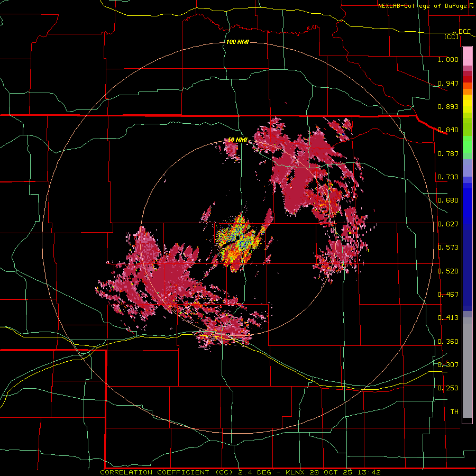Click the 0.253 scale value
476x476 pixels.
click(x=448, y=388)
